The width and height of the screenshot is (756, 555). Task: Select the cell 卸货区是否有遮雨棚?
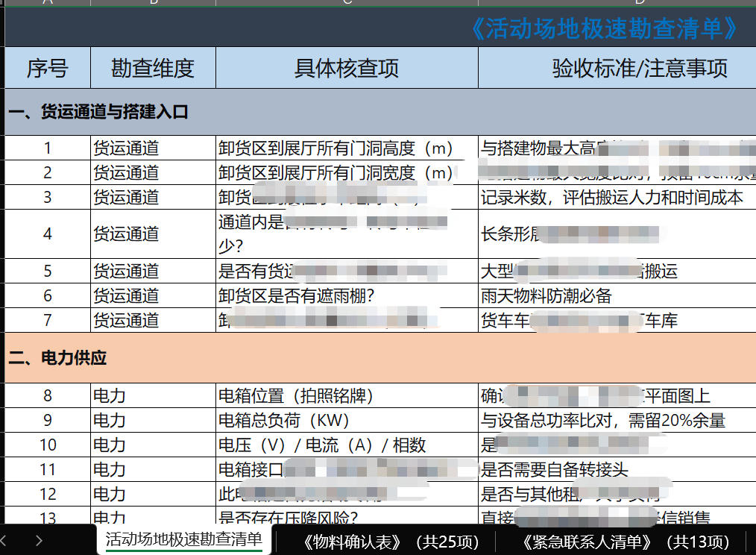click(347, 295)
